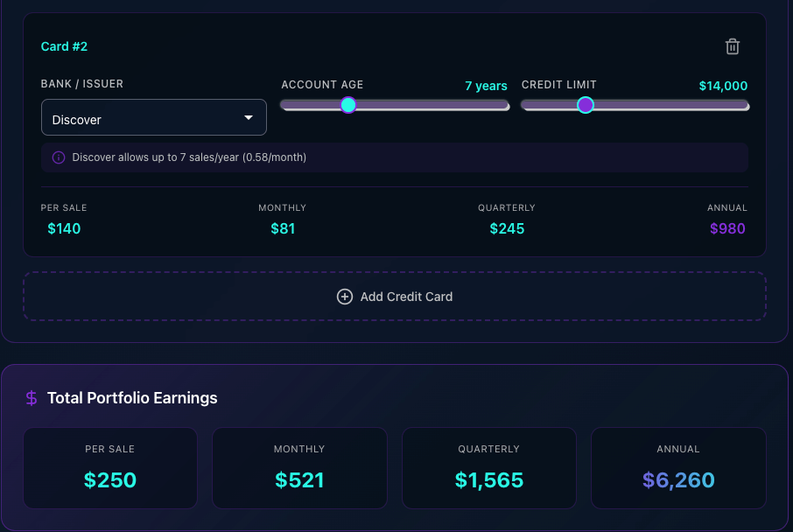This screenshot has width=793, height=532.
Task: Click the 7 years account age value
Action: pyautogui.click(x=486, y=86)
